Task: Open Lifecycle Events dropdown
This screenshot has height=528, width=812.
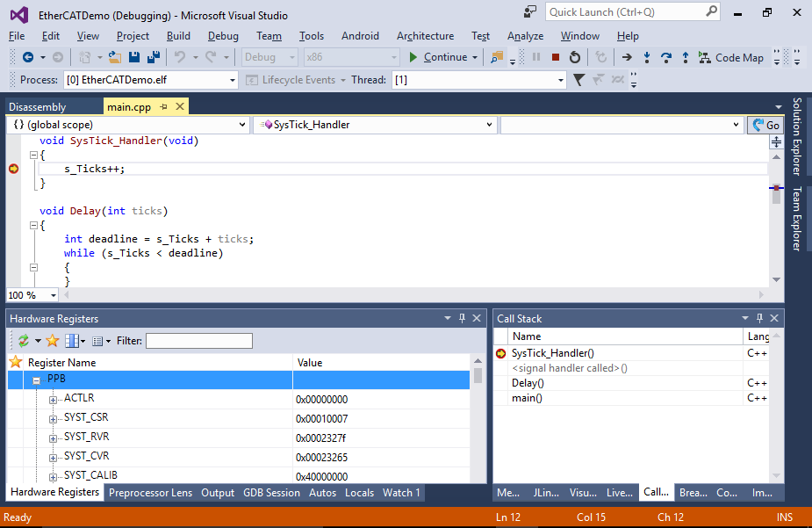Action: click(295, 80)
